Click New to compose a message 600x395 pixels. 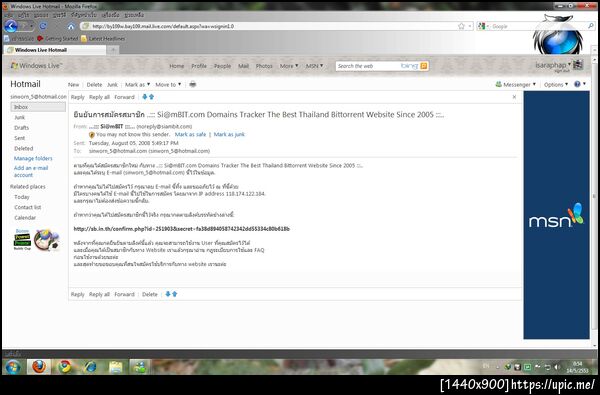73,85
